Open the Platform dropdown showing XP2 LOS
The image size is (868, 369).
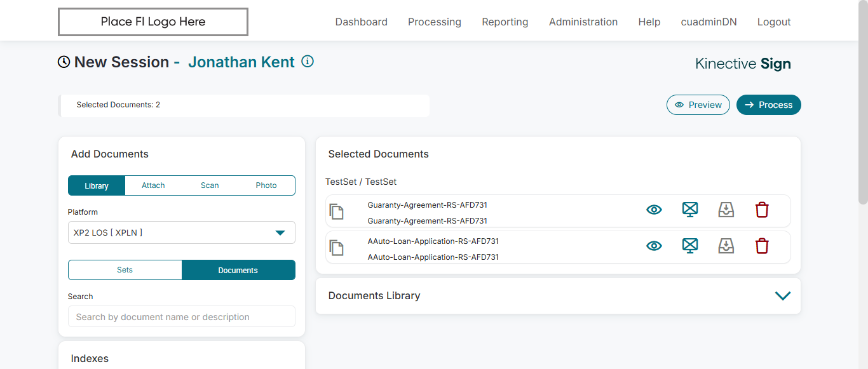click(182, 232)
